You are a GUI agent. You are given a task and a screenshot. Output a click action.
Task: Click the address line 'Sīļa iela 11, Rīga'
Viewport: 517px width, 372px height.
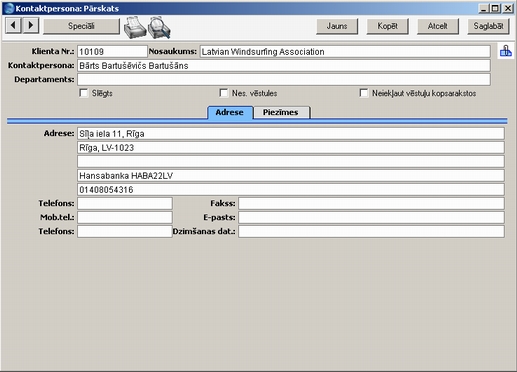coord(291,134)
